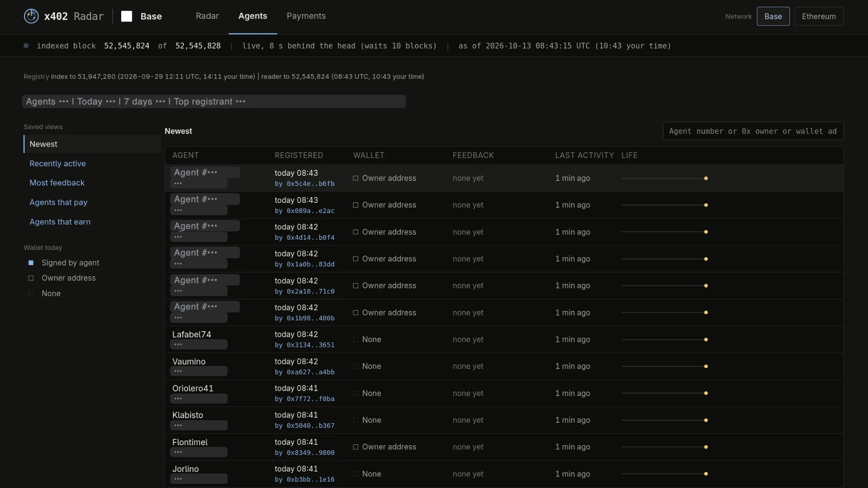The width and height of the screenshot is (868, 488).
Task: Open the Recently active view
Action: click(58, 164)
